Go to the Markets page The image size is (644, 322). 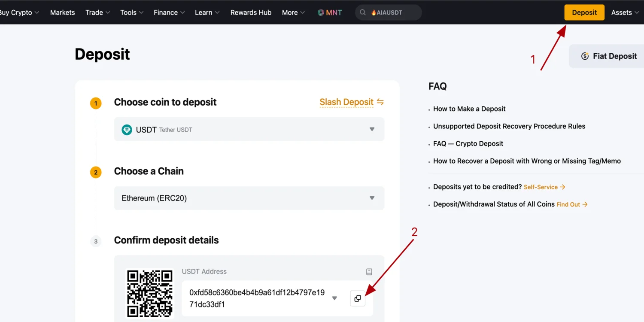click(62, 12)
